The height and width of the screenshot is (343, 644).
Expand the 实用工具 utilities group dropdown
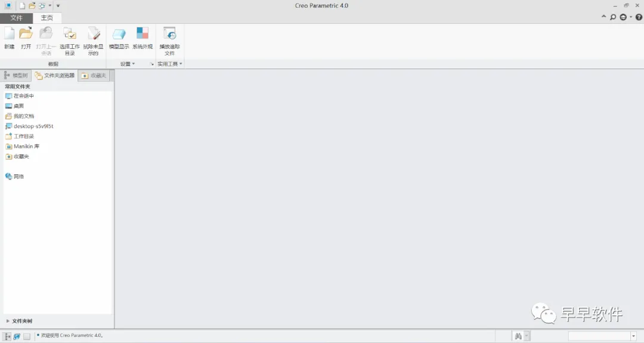169,64
